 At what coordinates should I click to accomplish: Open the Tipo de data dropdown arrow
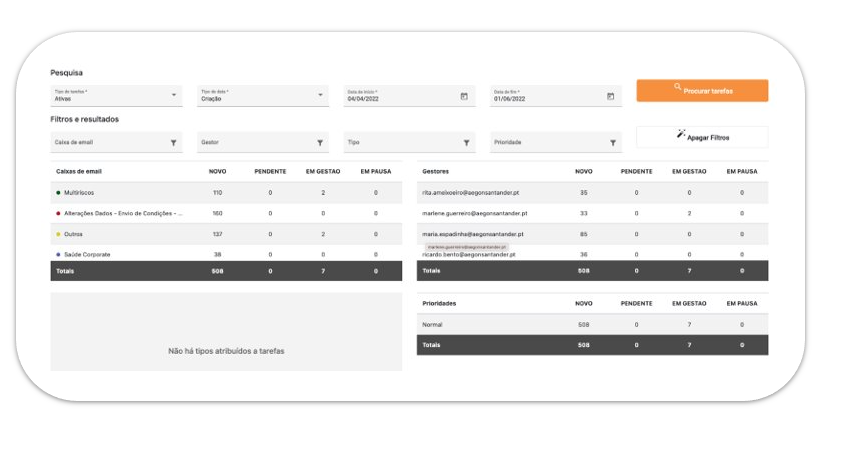tap(320, 96)
